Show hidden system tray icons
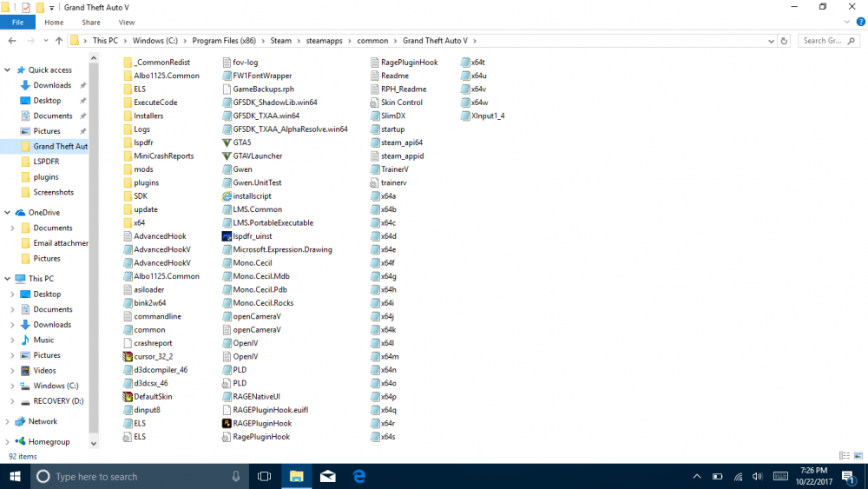868x489 pixels. (x=697, y=476)
